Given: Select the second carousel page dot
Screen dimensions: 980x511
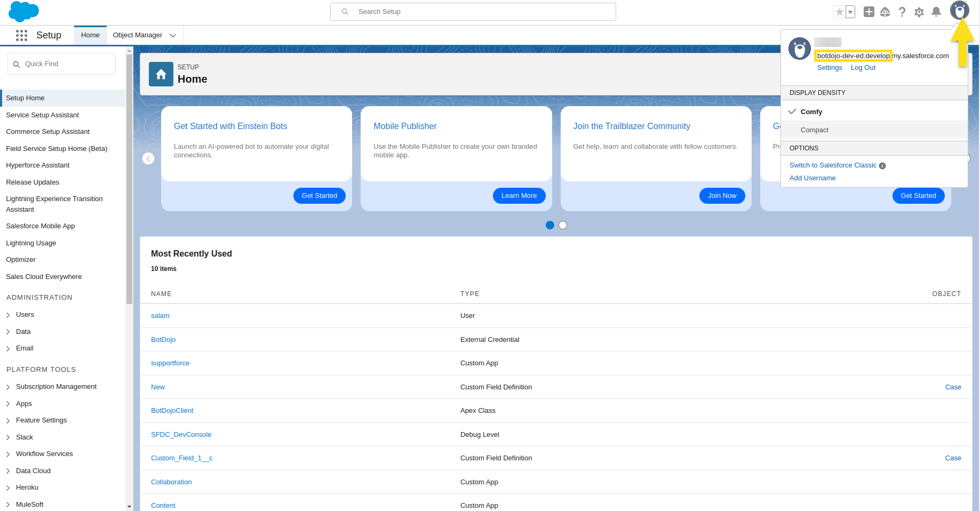Looking at the screenshot, I should tap(563, 225).
